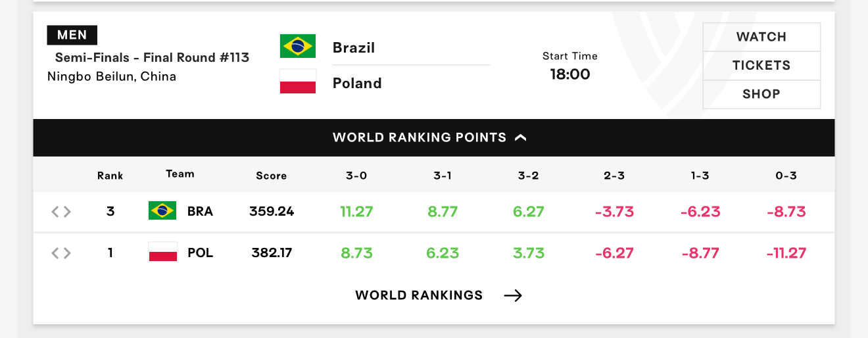This screenshot has height=338, width=868.
Task: Open the Watch button
Action: point(761,37)
